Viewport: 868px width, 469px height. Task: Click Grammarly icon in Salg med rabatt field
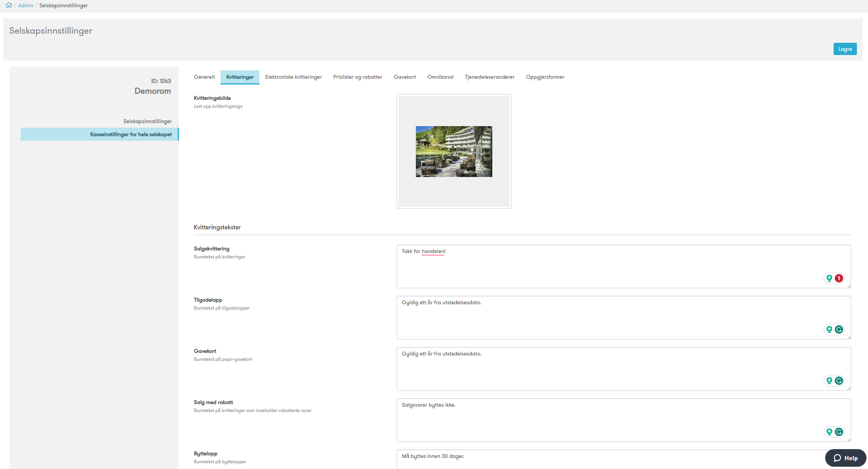click(839, 432)
